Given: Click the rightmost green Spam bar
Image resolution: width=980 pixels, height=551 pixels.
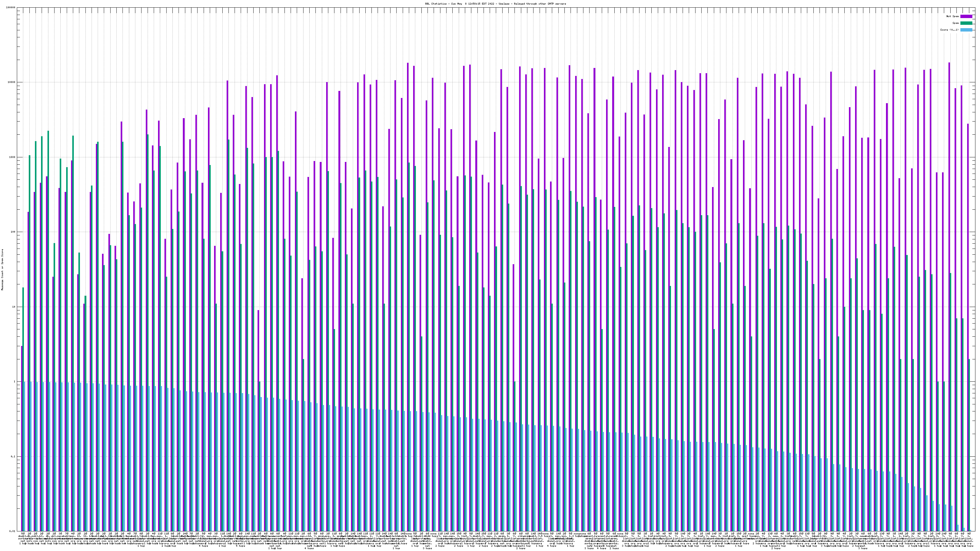Looking at the screenshot, I should point(969,445).
